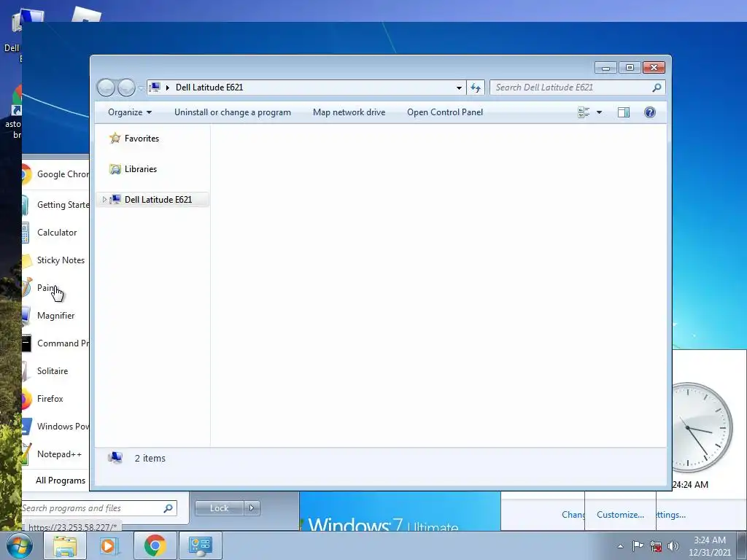Click Map network drive
The height and width of the screenshot is (560, 747).
[349, 112]
